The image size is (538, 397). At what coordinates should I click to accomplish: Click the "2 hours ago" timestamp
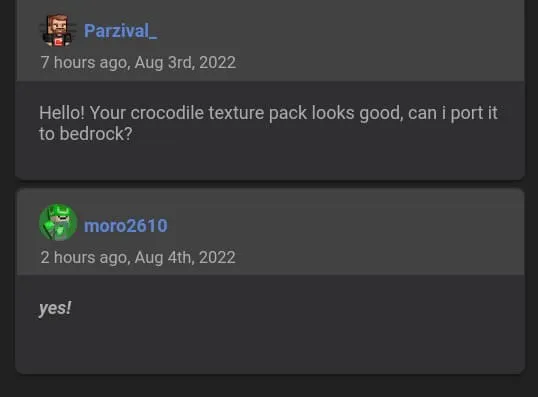pos(84,257)
